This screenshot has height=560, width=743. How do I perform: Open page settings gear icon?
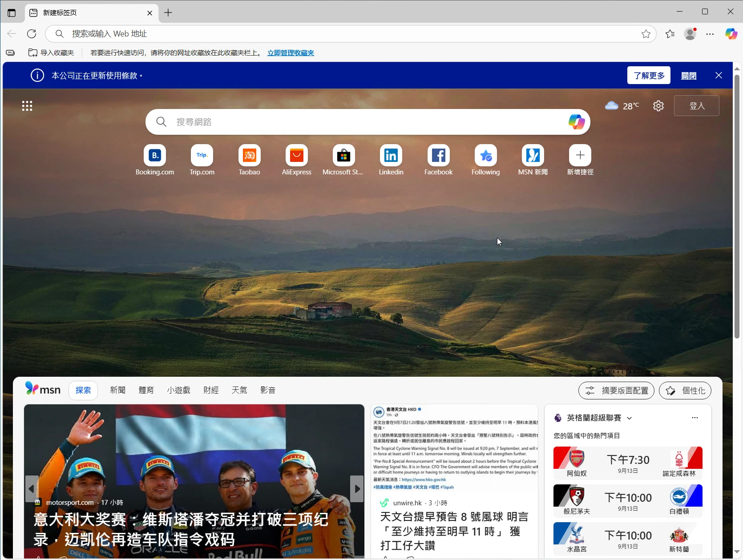658,106
